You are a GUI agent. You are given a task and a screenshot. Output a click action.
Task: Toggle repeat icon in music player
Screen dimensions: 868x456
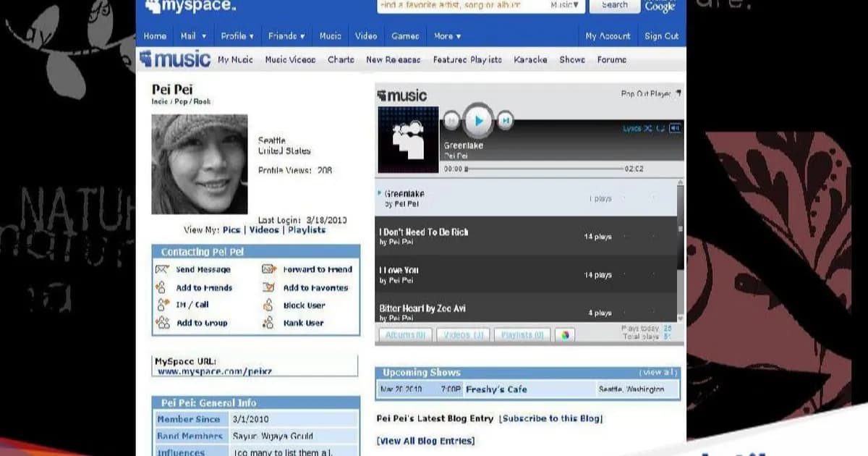coord(660,129)
